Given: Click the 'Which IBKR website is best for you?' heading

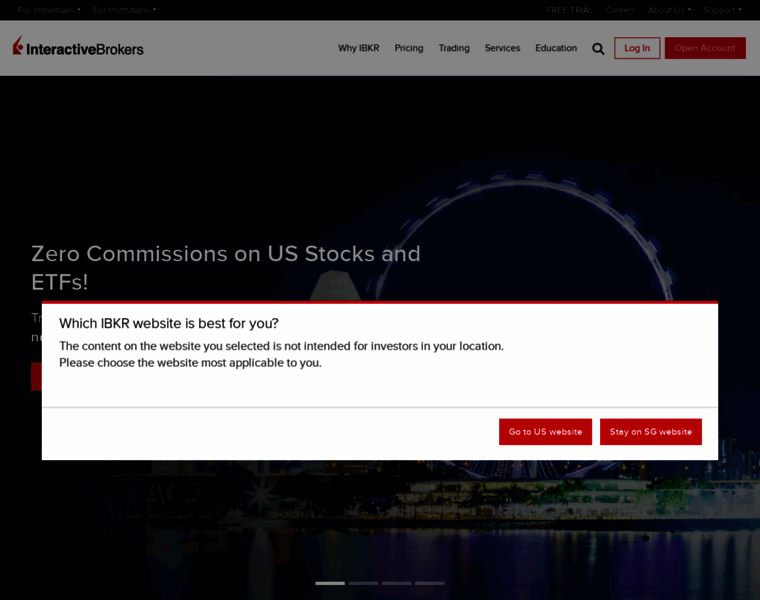Looking at the screenshot, I should [x=169, y=323].
